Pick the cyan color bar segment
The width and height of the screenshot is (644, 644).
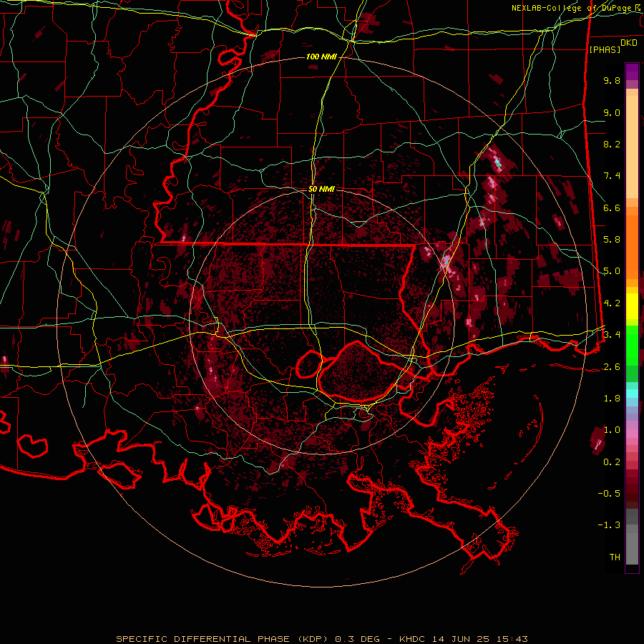[x=632, y=394]
